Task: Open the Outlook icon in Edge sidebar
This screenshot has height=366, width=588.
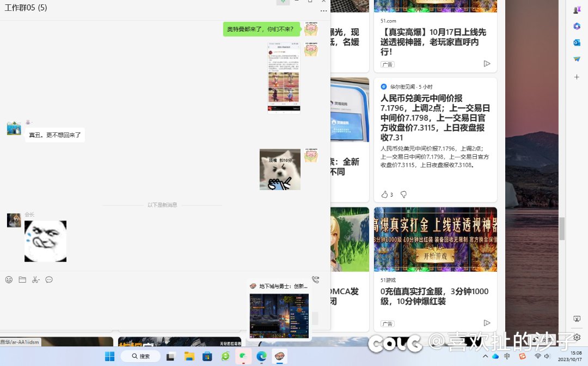Action: (x=577, y=42)
